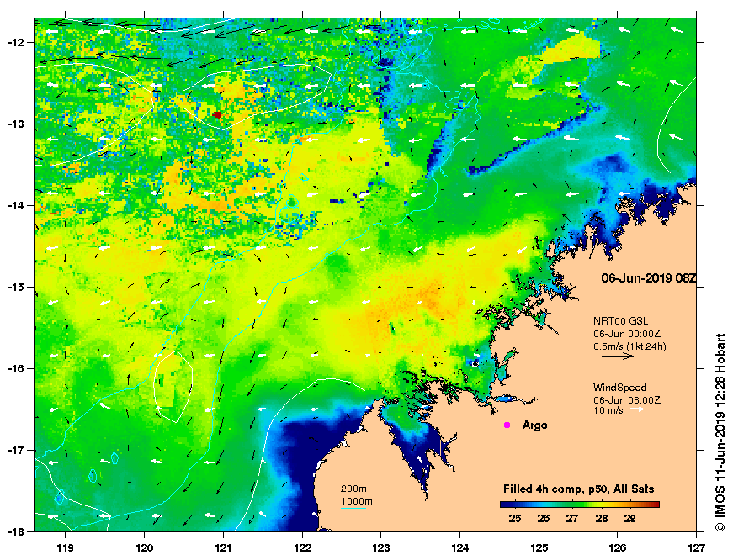Click color scale value 26

[543, 519]
